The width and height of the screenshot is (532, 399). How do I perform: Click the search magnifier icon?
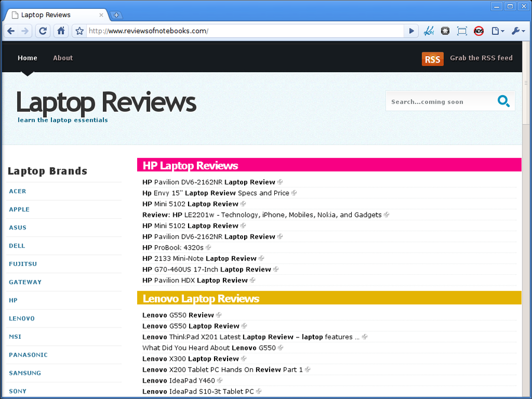[x=504, y=101]
